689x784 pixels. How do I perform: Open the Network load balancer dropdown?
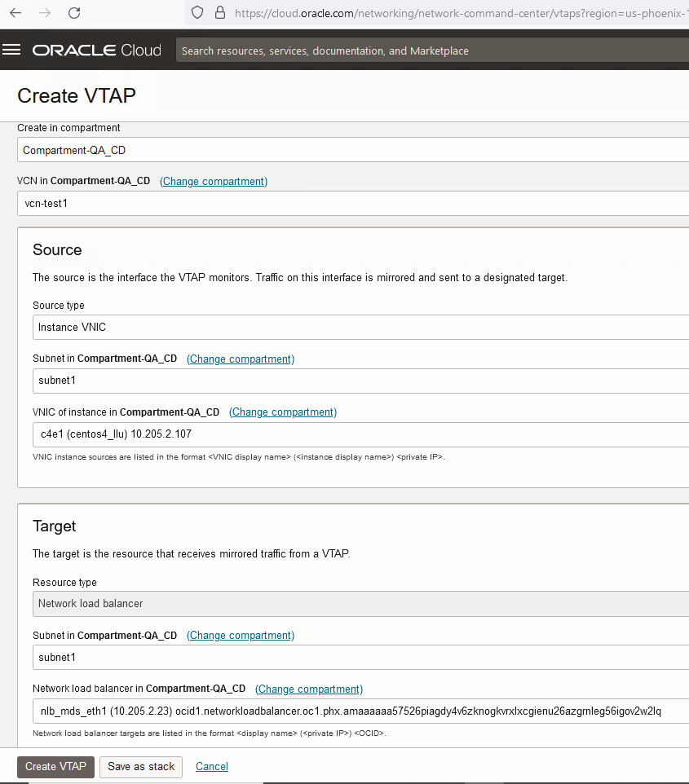[359, 711]
